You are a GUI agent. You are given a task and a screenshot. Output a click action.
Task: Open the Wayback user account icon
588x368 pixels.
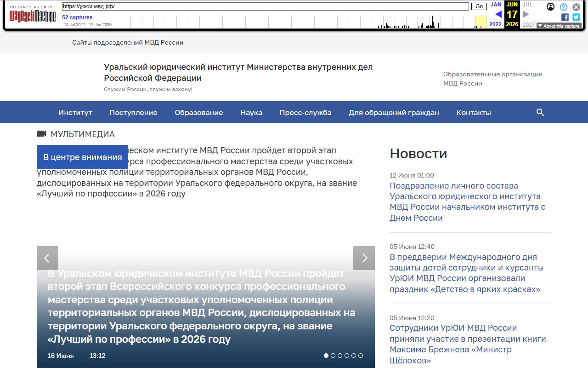(551, 7)
